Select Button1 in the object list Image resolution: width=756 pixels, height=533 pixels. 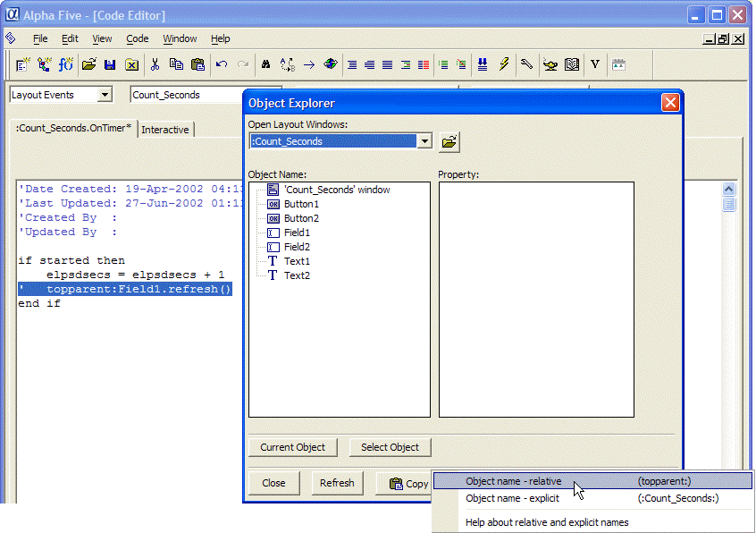point(293,204)
